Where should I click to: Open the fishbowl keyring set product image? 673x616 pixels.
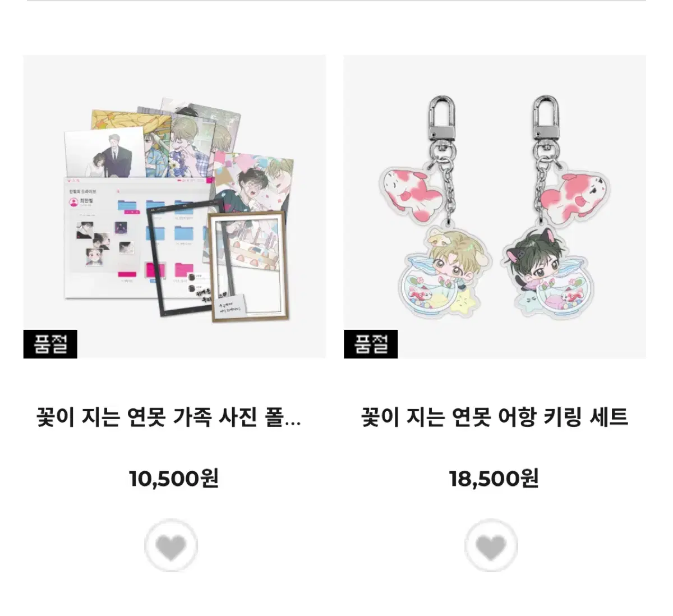(x=495, y=206)
